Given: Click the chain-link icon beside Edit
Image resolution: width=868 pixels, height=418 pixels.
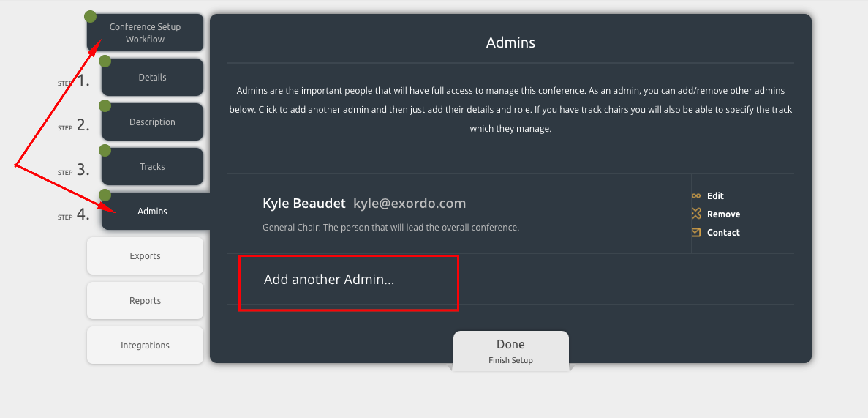Looking at the screenshot, I should coord(696,196).
